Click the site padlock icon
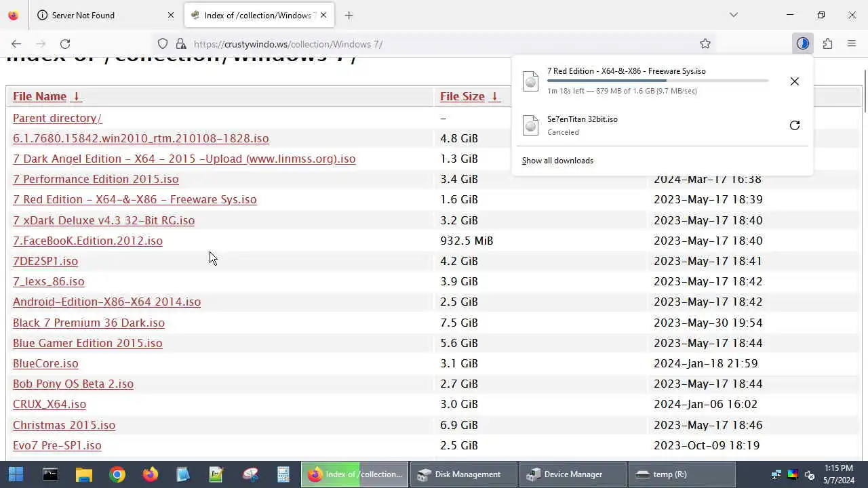The height and width of the screenshot is (488, 868). [180, 44]
